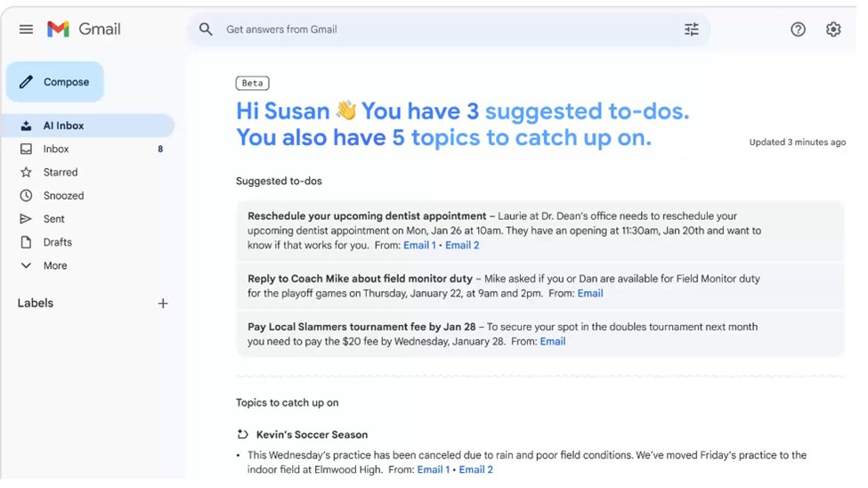Click the 'Hi Susan' greeting headline
Image resolution: width=868 pixels, height=488 pixels.
[x=283, y=111]
